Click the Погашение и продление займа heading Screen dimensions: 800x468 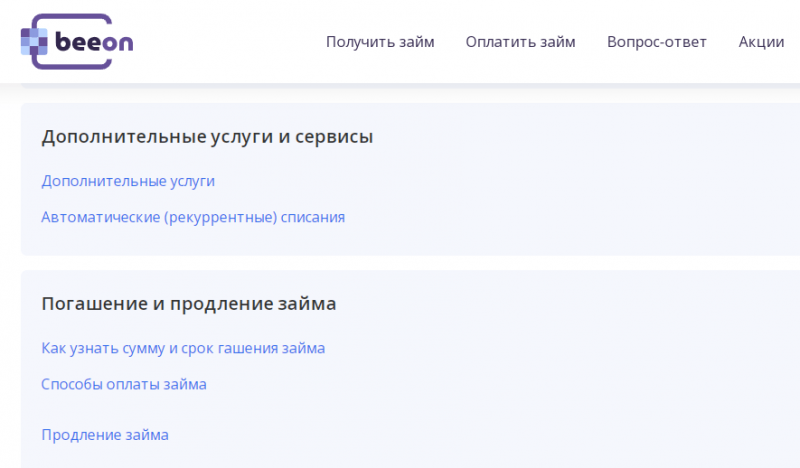189,304
